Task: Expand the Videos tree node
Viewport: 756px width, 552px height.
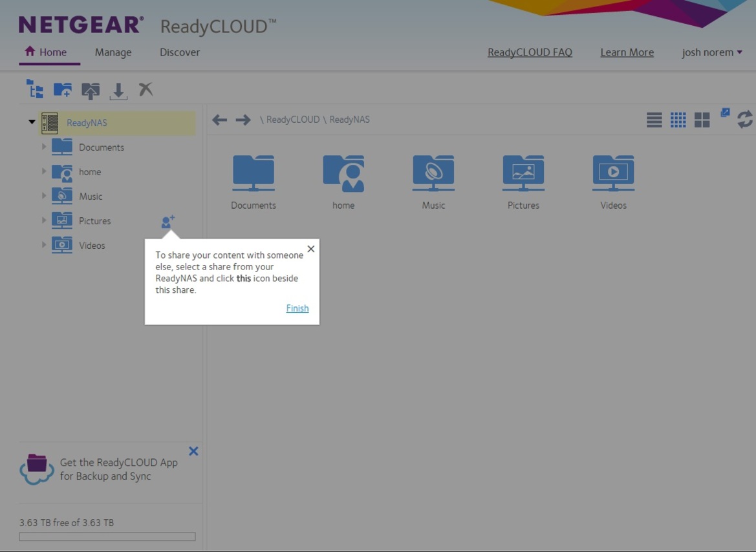Action: pyautogui.click(x=44, y=244)
